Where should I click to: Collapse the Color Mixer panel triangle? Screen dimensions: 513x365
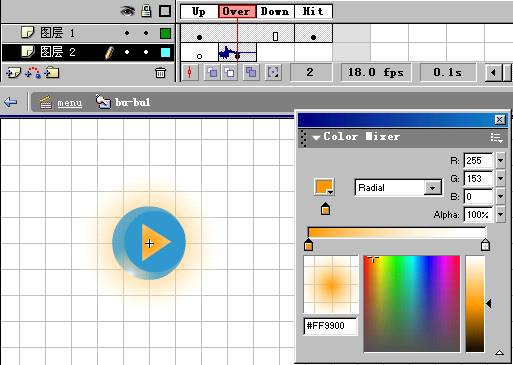click(316, 137)
